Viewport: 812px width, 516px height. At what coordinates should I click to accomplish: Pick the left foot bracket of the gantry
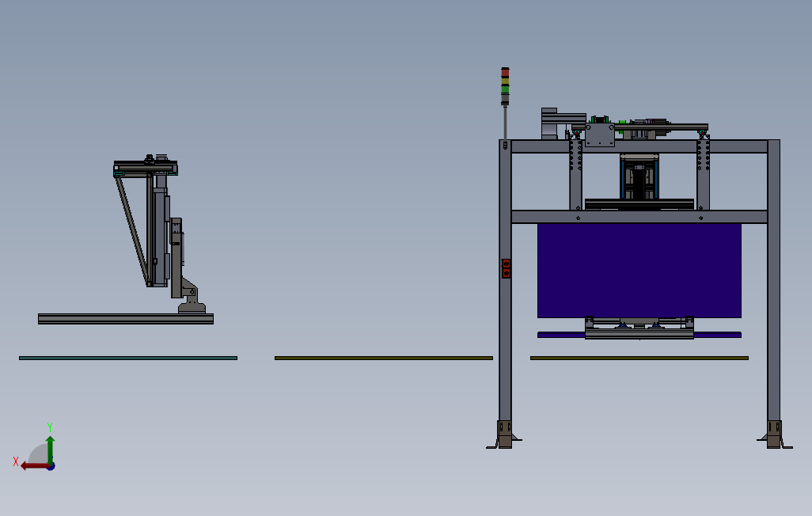[x=504, y=435]
